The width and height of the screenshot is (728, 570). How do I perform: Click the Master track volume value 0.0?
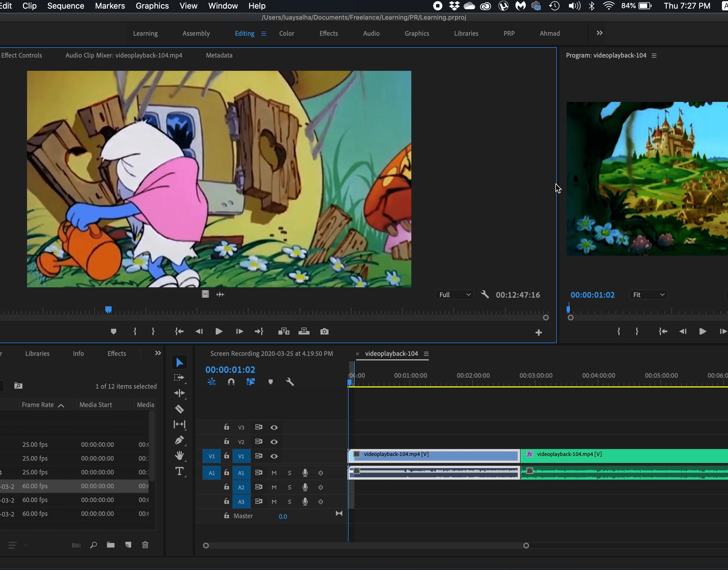[283, 516]
